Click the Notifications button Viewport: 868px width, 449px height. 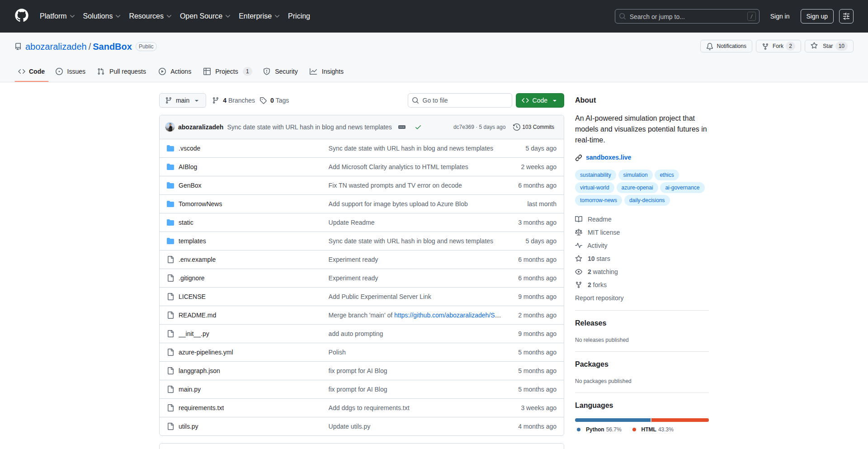point(726,46)
